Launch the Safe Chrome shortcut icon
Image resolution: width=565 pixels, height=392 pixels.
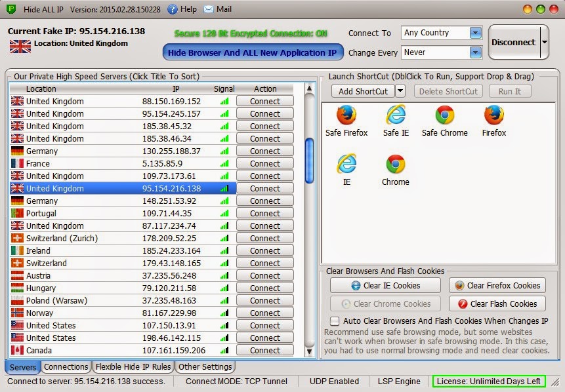pyautogui.click(x=445, y=115)
